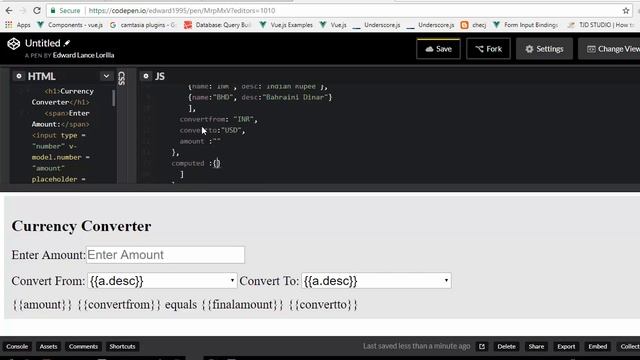Open HTML editor settings gear
The image size is (640, 360).
point(19,76)
